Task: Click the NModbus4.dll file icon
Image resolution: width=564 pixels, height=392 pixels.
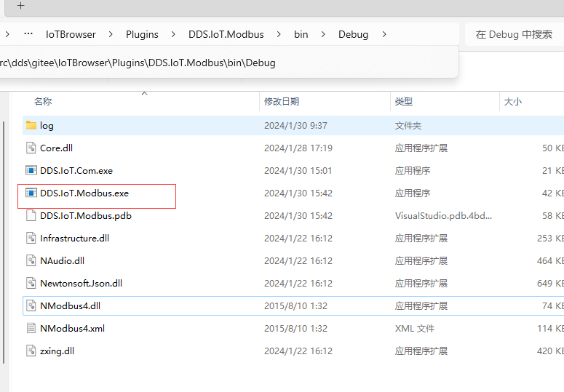Action: [x=31, y=305]
